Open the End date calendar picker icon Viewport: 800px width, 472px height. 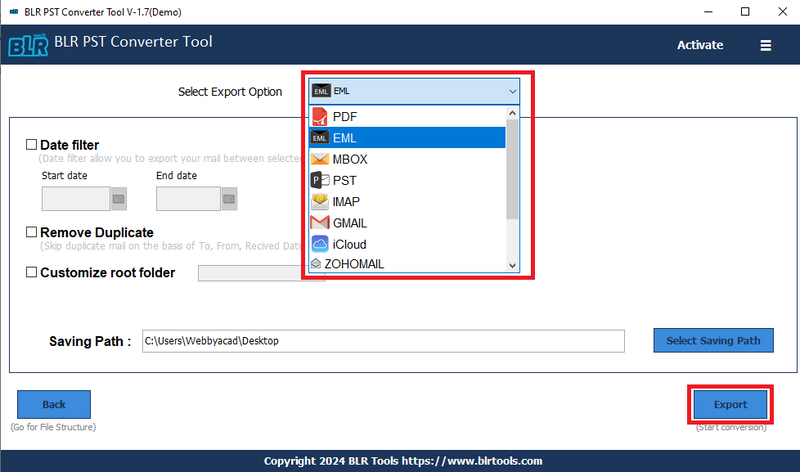[229, 199]
